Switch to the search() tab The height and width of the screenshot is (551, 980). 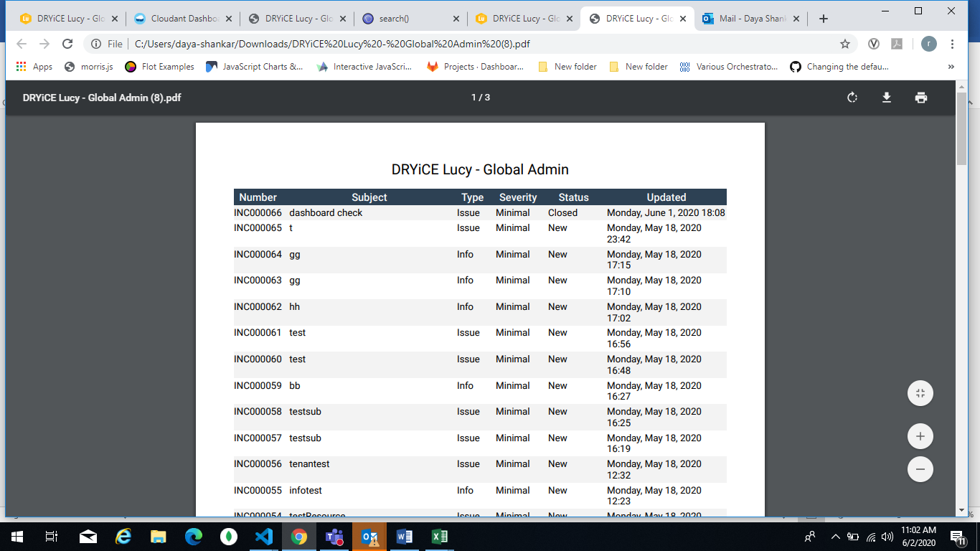410,19
